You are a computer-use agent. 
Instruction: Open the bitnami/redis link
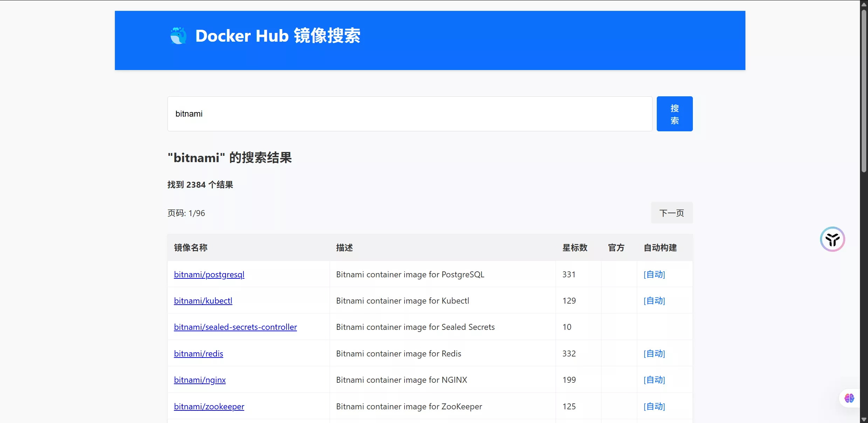[x=198, y=354]
